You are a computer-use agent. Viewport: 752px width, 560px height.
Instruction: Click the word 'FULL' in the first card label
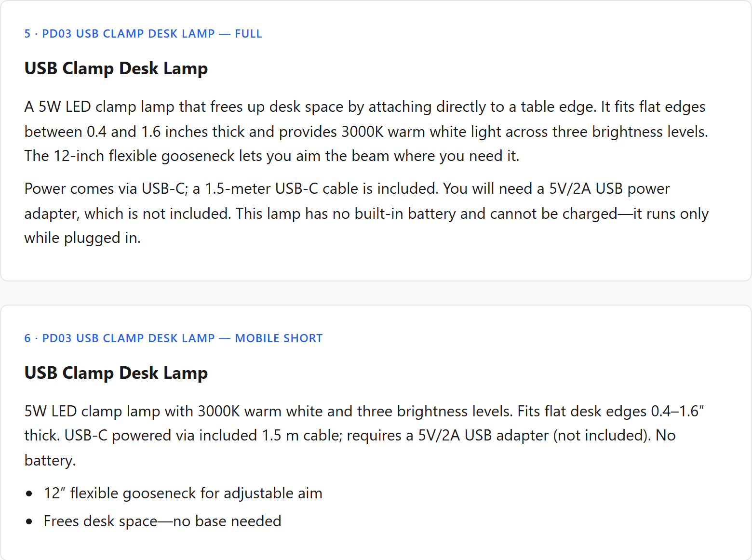[x=248, y=34]
